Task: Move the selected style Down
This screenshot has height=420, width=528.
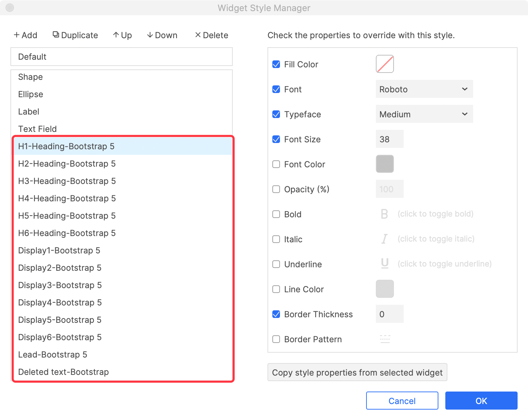Action: [x=162, y=35]
